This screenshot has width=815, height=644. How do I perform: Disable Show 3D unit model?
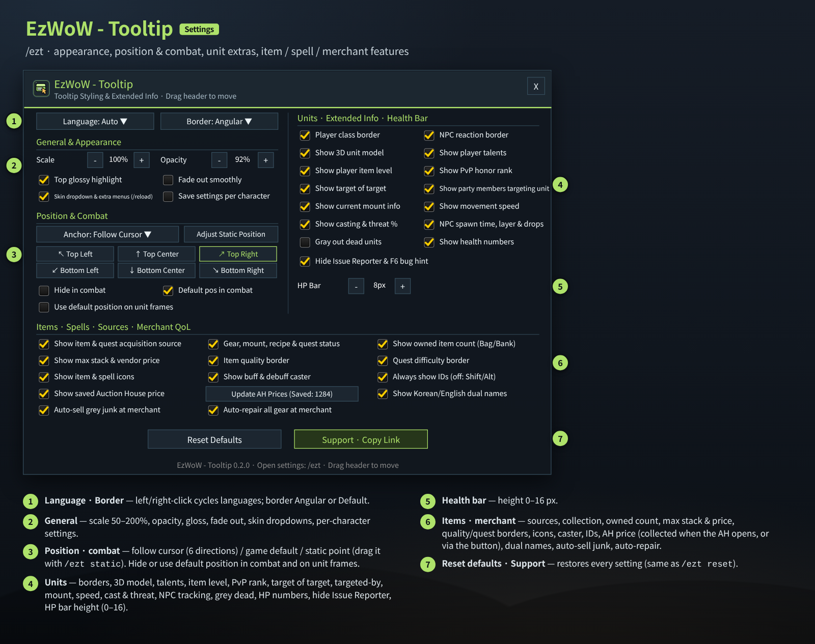[305, 153]
